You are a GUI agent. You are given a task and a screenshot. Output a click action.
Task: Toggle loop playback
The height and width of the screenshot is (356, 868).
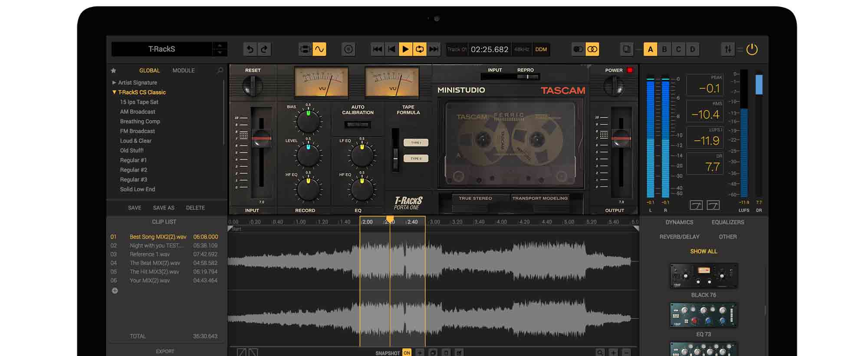(420, 49)
